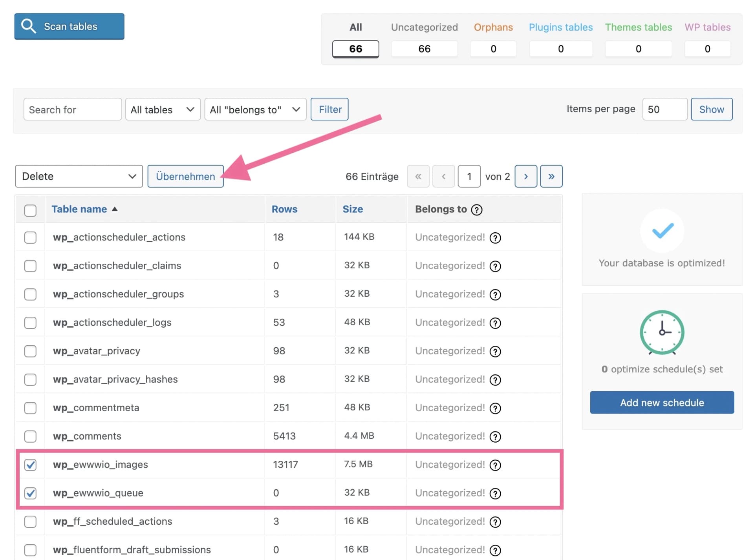
Task: Switch to the Orphans tab
Action: click(x=493, y=27)
